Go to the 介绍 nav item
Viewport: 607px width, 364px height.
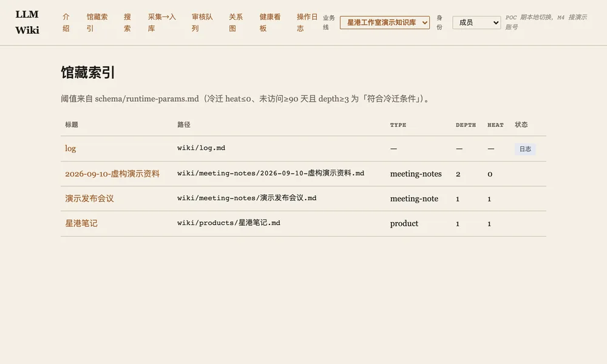tap(66, 22)
